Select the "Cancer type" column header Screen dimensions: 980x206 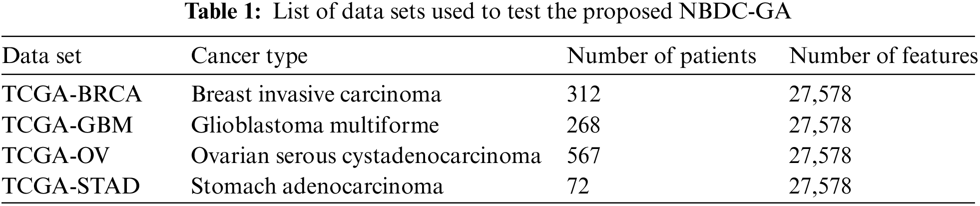[x=249, y=56]
